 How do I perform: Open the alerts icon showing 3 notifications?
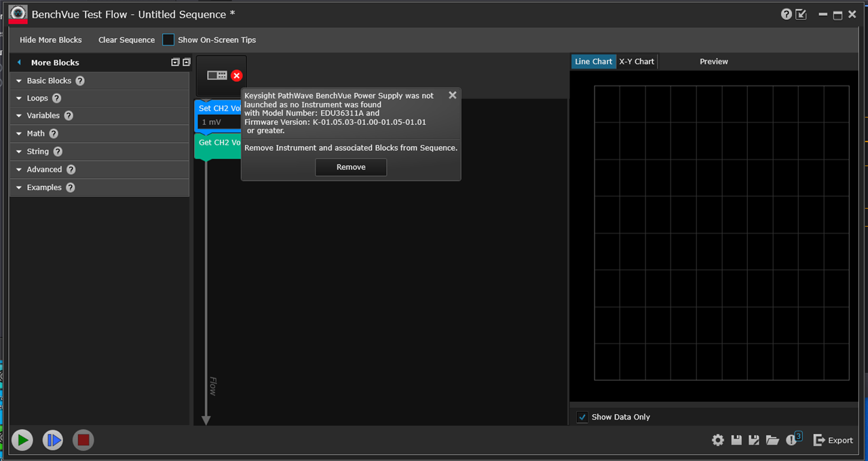793,439
